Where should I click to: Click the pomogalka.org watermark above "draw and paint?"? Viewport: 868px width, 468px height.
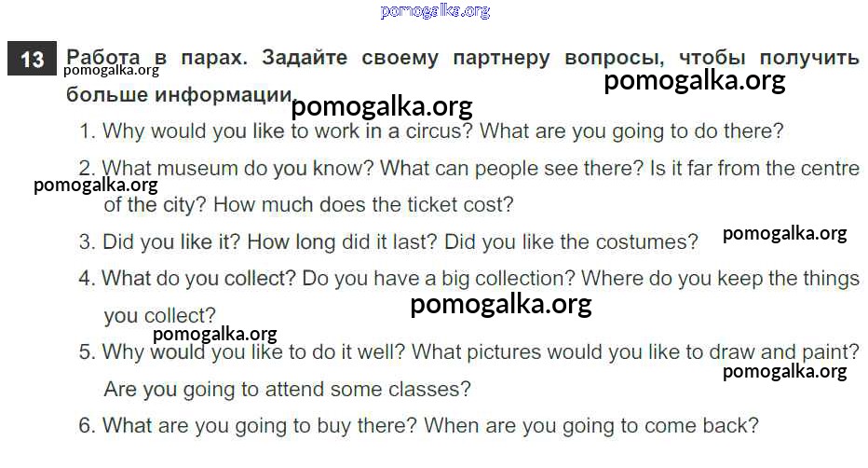(x=784, y=372)
